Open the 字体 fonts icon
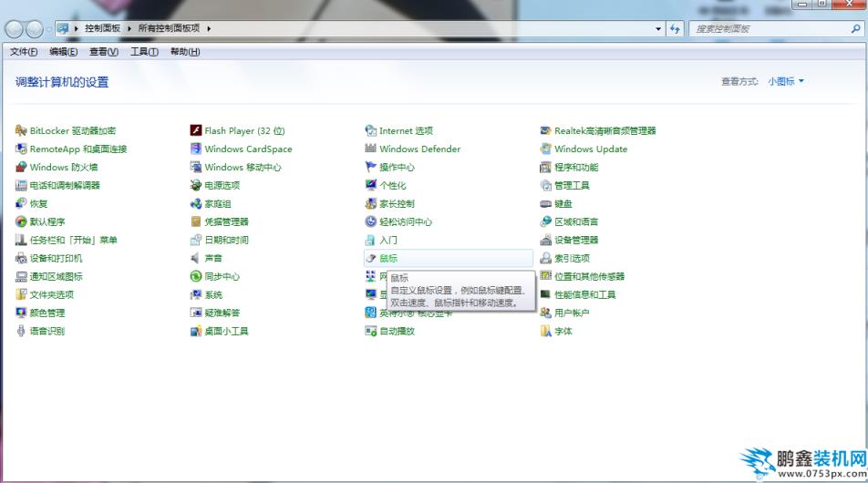Viewport: 868px width, 483px height. [546, 332]
